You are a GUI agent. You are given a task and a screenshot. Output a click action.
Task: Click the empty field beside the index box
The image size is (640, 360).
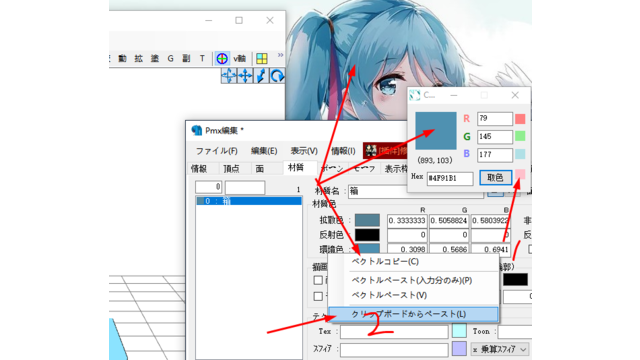coord(245,187)
